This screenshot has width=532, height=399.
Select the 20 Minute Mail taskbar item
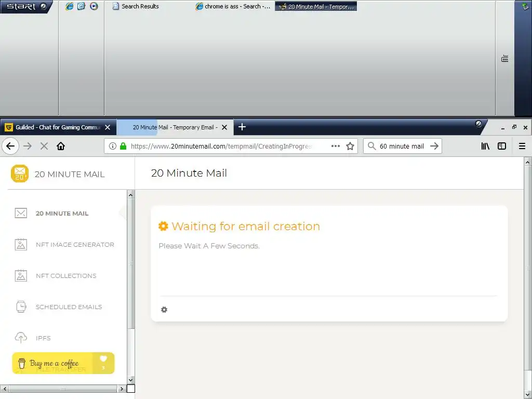[x=316, y=6]
